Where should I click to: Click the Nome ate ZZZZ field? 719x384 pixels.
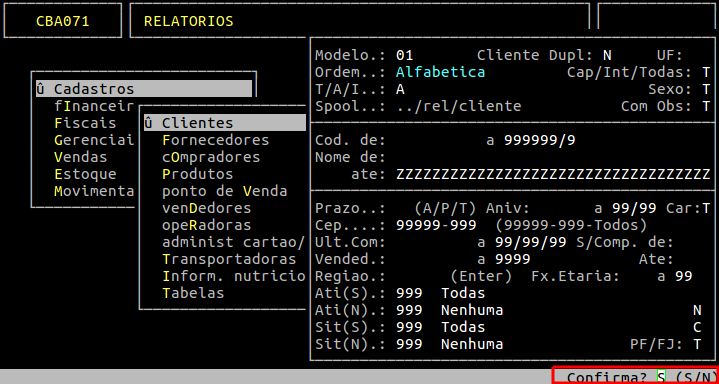point(553,174)
